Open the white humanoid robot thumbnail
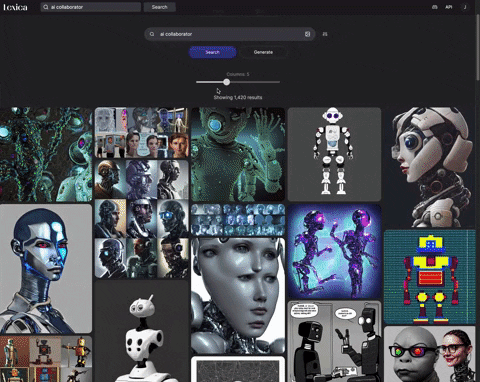 pyautogui.click(x=334, y=154)
